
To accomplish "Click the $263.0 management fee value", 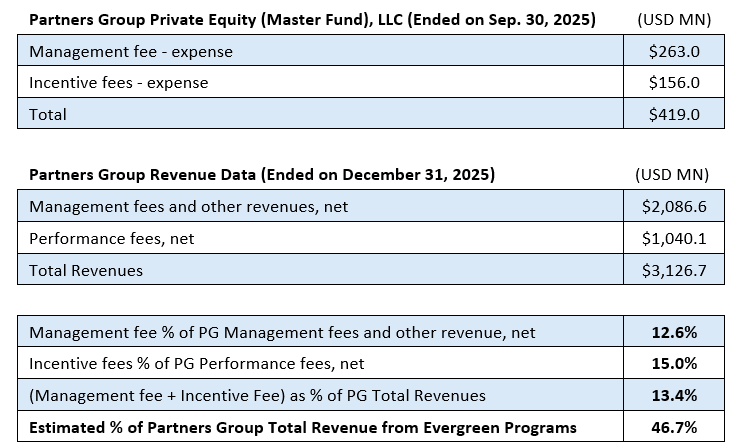I will (x=673, y=51).
